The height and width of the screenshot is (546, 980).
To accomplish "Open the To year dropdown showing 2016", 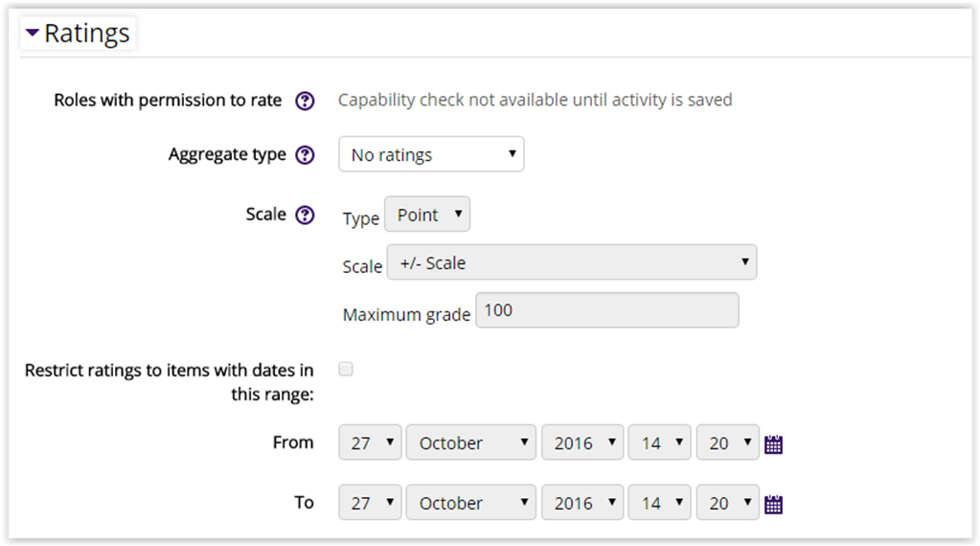I will [582, 503].
